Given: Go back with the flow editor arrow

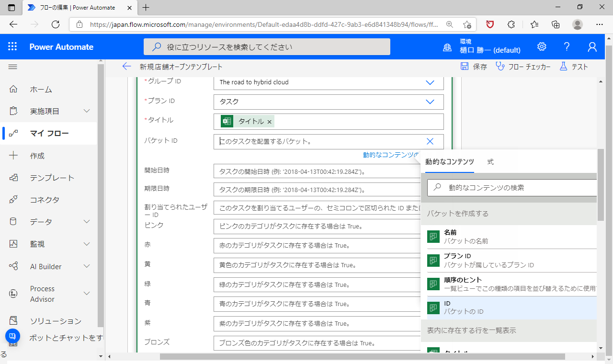Looking at the screenshot, I should coord(126,67).
